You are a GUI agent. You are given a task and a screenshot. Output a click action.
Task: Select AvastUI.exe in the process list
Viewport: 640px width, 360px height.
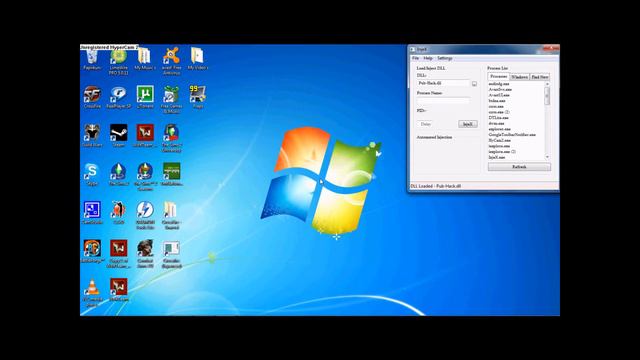click(x=499, y=95)
